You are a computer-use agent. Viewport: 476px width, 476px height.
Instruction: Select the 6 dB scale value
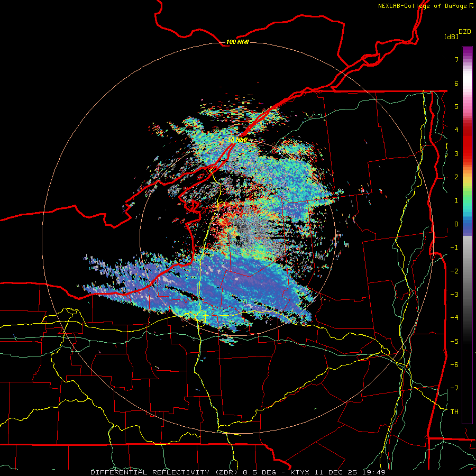click(x=456, y=83)
